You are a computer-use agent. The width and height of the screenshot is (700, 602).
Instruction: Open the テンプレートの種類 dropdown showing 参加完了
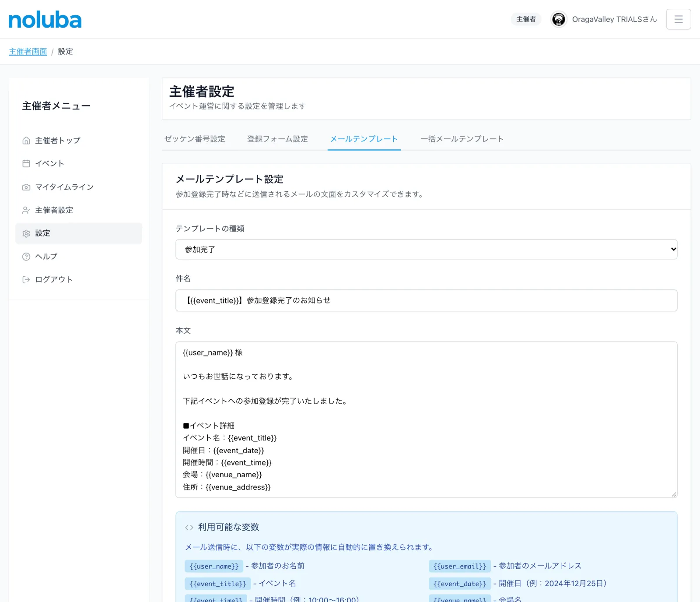click(x=427, y=249)
